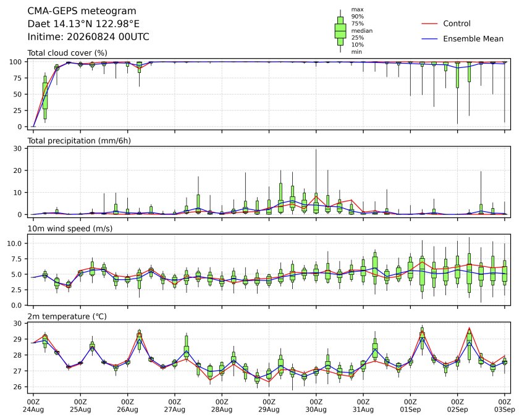Click the CMA-GEPS meteogram title
This screenshot has height=420, width=522.
(x=82, y=11)
